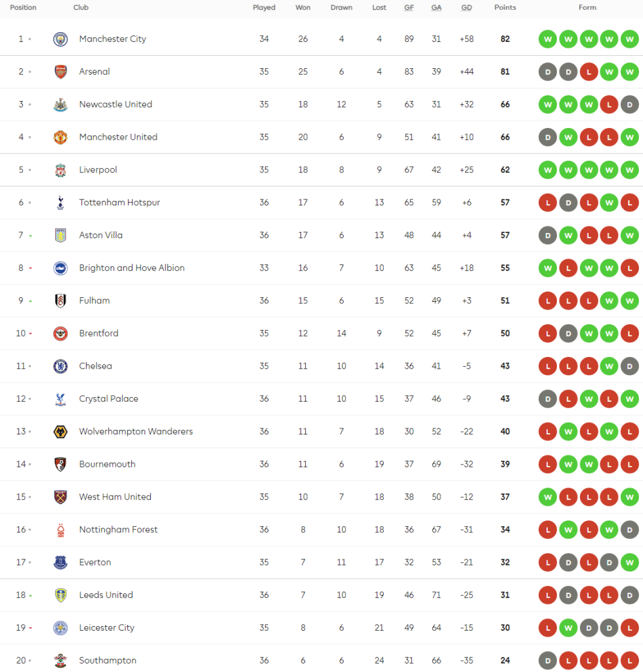The height and width of the screenshot is (672, 643).
Task: Sort table by Points column header
Action: pyautogui.click(x=505, y=8)
